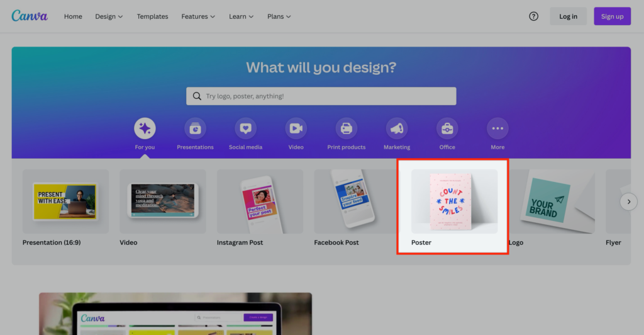Select the Office briefcase icon
The width and height of the screenshot is (644, 335).
pyautogui.click(x=447, y=128)
